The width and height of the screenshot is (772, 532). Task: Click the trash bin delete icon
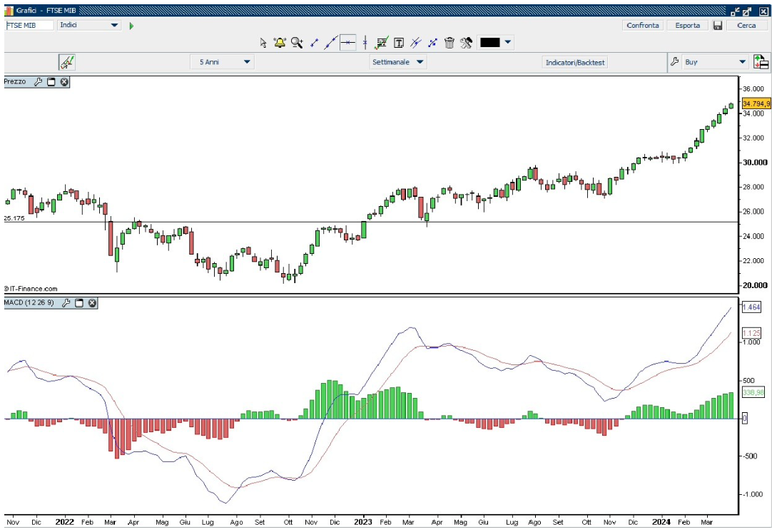click(x=449, y=43)
